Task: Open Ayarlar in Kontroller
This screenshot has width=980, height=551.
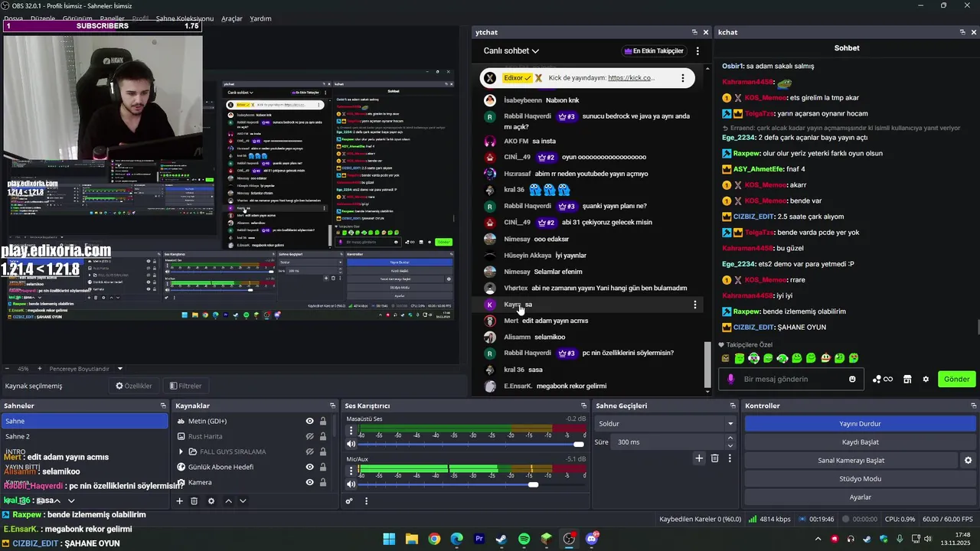Action: click(x=860, y=497)
